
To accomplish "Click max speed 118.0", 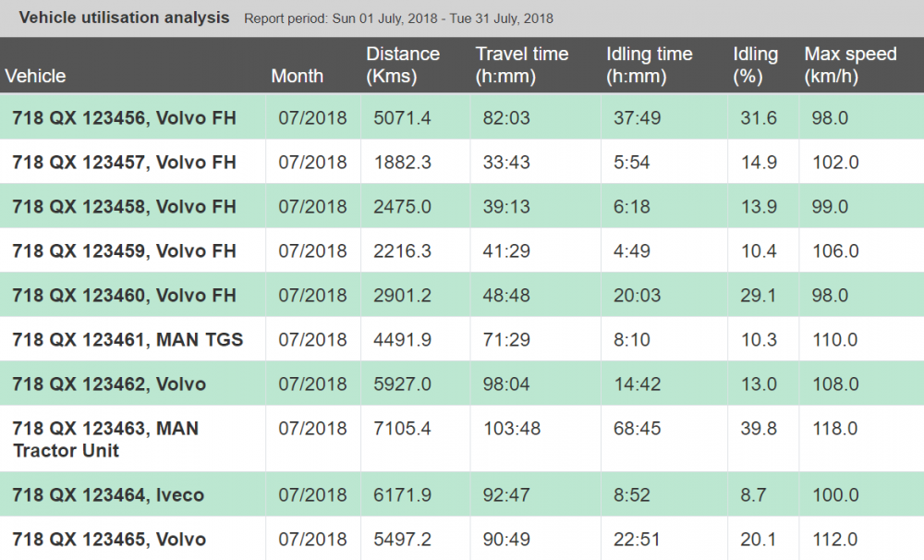I will pos(835,429).
